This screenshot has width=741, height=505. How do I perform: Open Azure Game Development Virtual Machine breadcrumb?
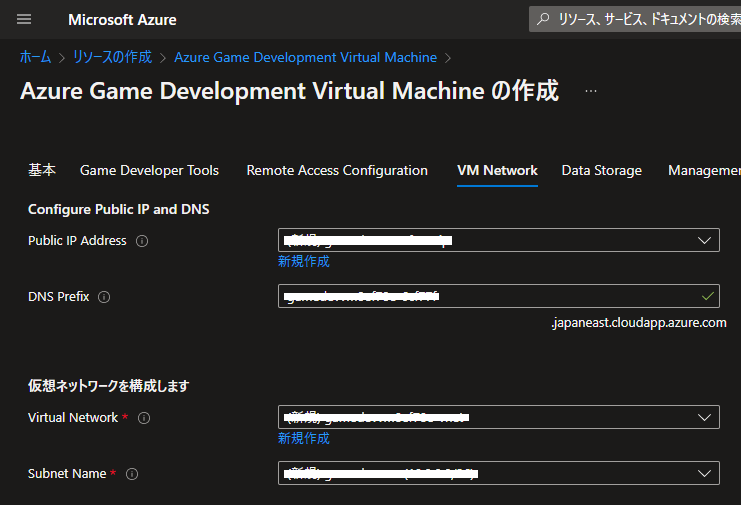pyautogui.click(x=306, y=57)
